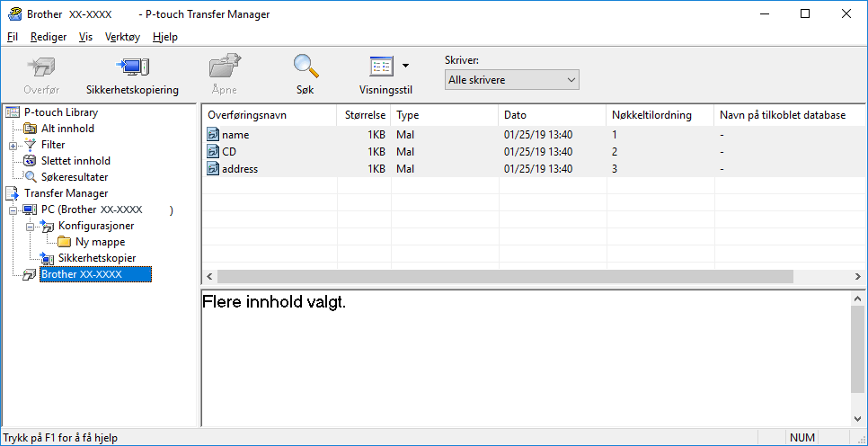Image resolution: width=868 pixels, height=446 pixels.
Task: Click the 'Flere innhold valgt.' preview text
Action: pyautogui.click(x=274, y=302)
